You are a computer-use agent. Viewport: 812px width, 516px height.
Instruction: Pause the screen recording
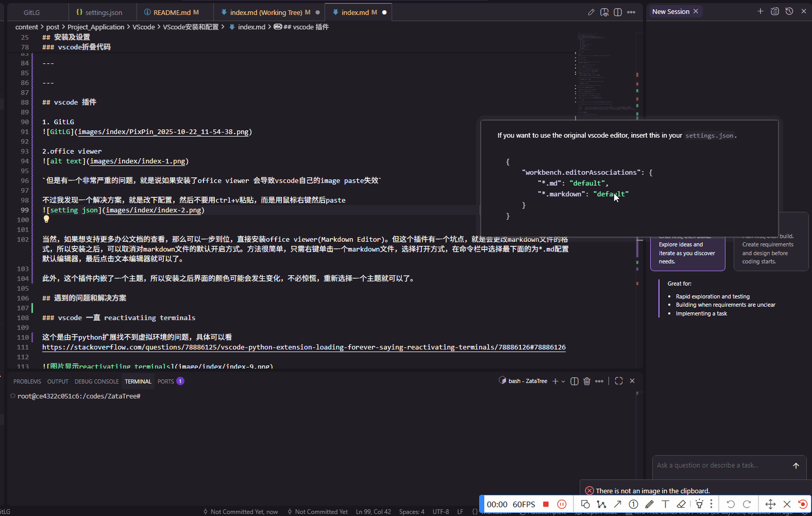[x=562, y=504]
